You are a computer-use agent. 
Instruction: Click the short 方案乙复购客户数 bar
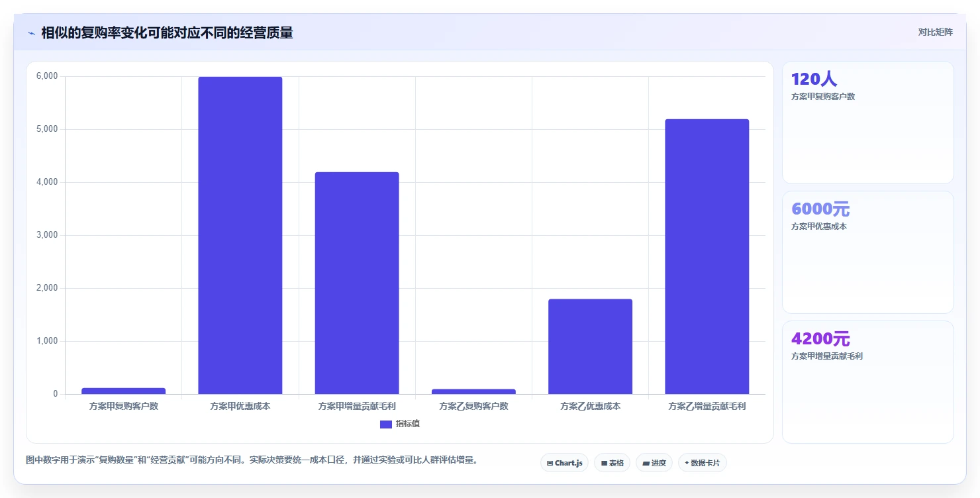[x=473, y=391]
